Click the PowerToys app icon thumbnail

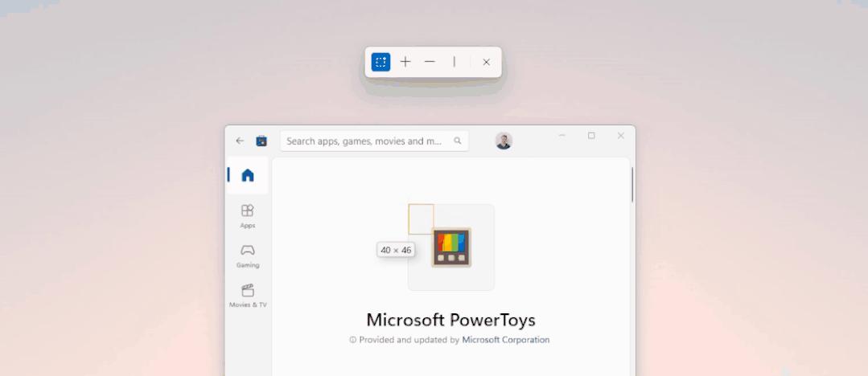coord(451,247)
